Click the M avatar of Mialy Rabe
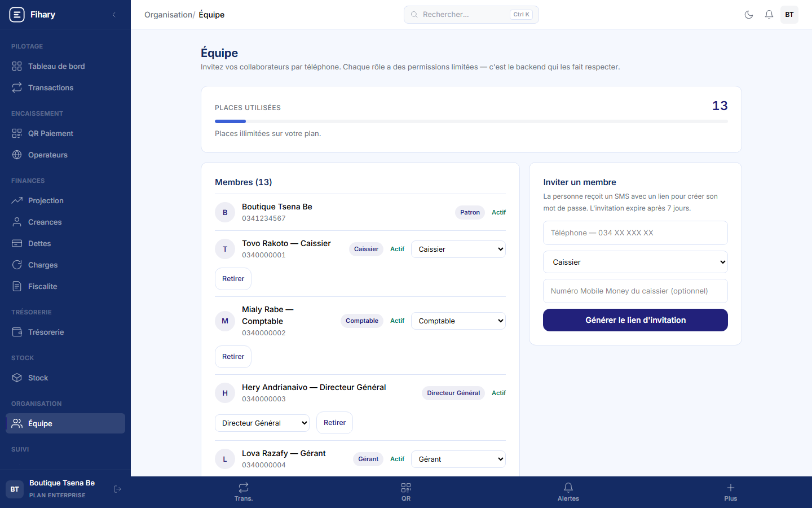Viewport: 812px width, 508px height. coord(225,321)
